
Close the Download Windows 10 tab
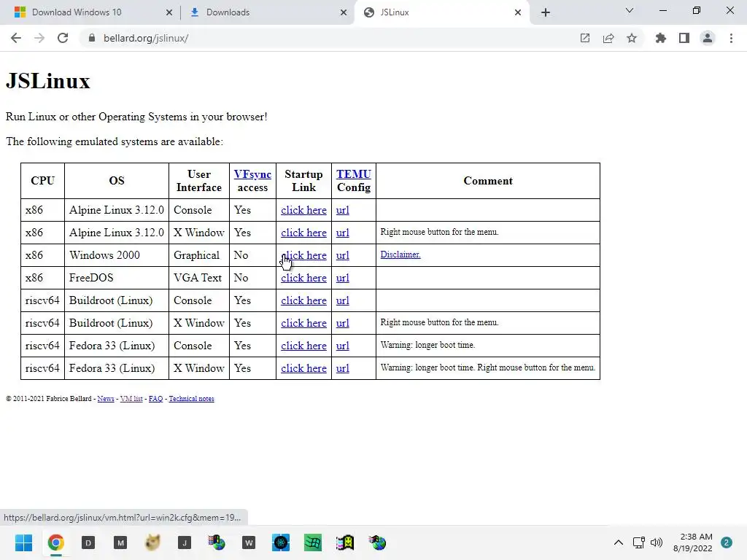[169, 12]
